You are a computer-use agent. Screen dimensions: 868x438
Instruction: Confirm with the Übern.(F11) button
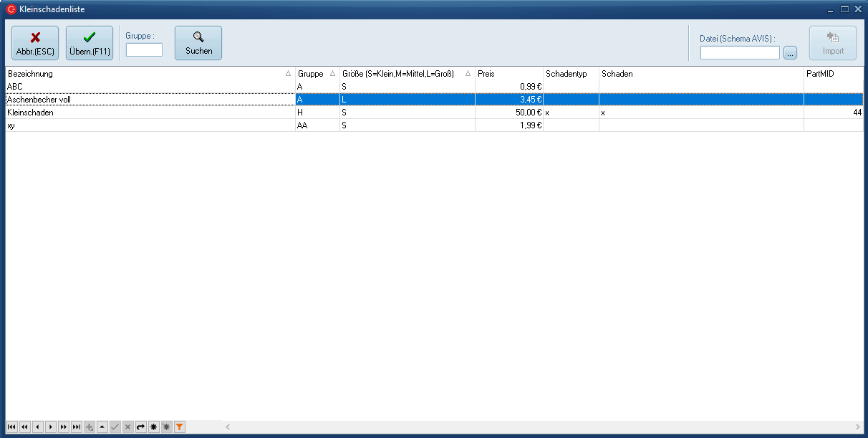point(90,43)
